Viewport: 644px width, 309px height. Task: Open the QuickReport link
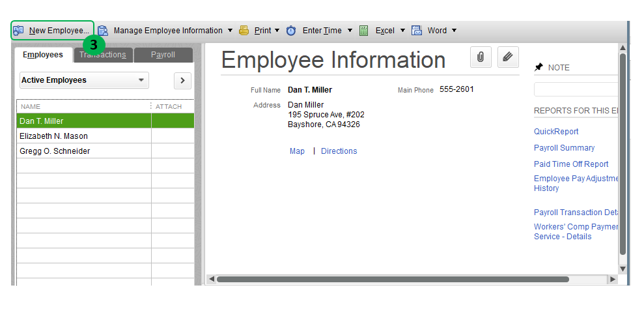click(556, 132)
